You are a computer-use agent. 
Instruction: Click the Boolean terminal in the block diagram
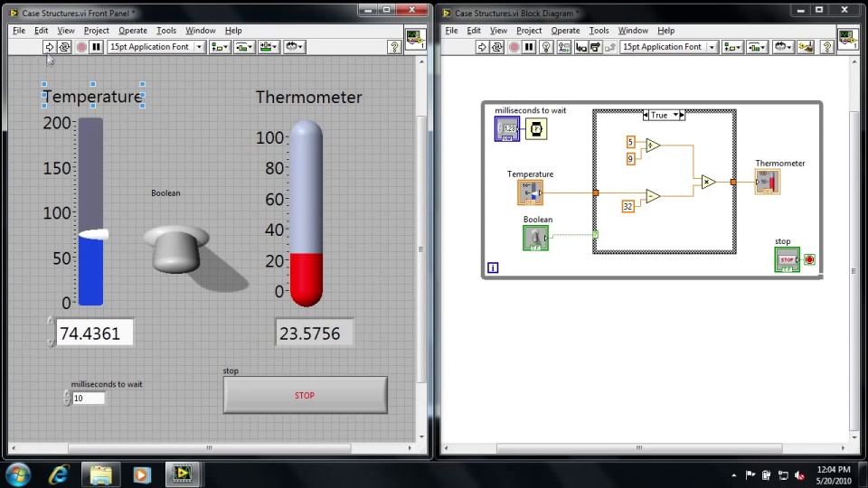[535, 239]
